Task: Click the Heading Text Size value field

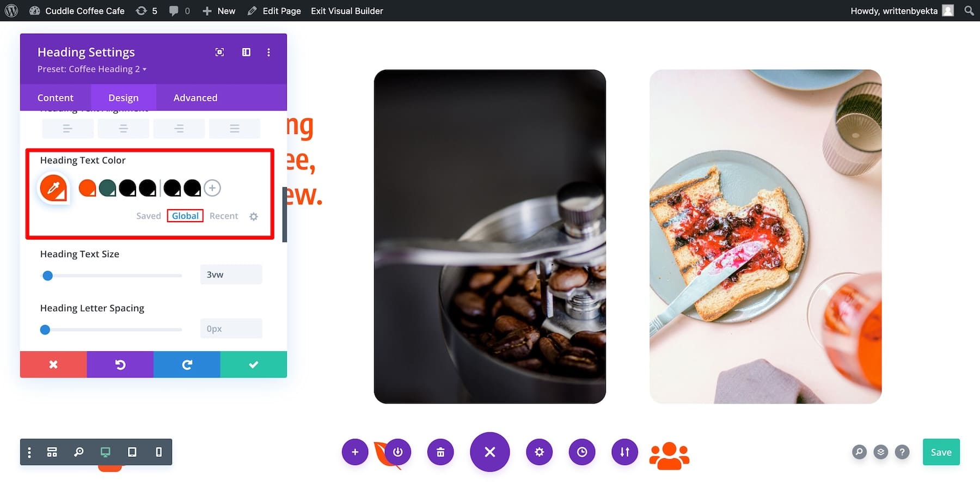Action: coord(231,274)
